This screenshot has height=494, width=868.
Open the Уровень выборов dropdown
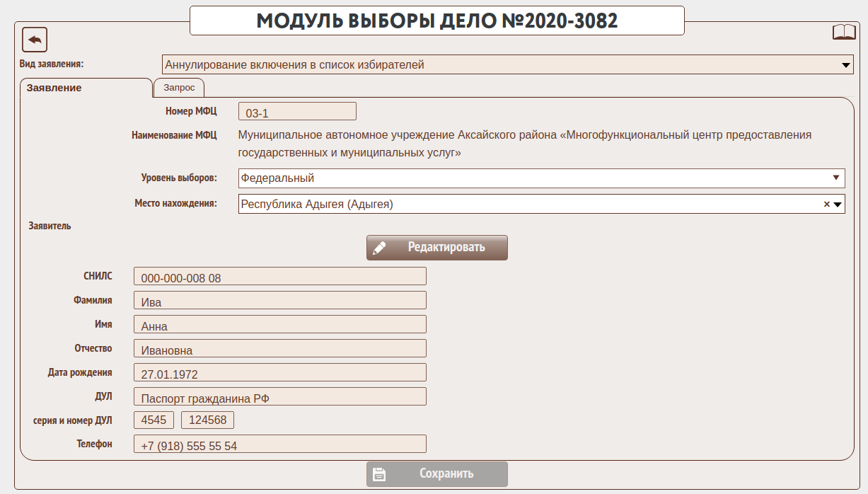(837, 178)
